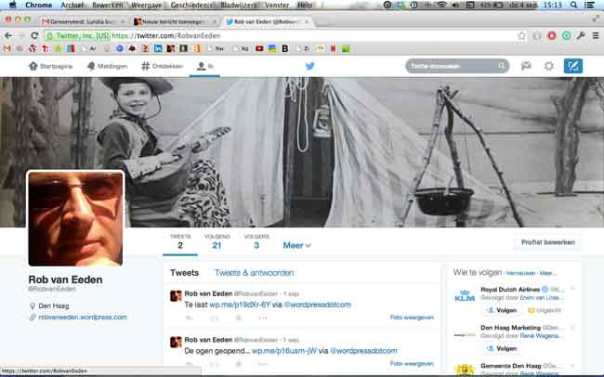Click reply icon under Te laat tweet

click(189, 318)
